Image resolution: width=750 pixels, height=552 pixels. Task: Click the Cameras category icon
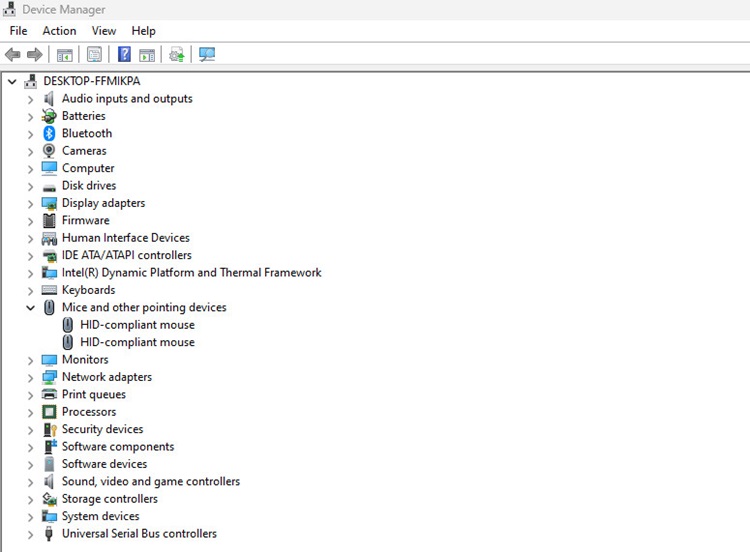coord(49,151)
